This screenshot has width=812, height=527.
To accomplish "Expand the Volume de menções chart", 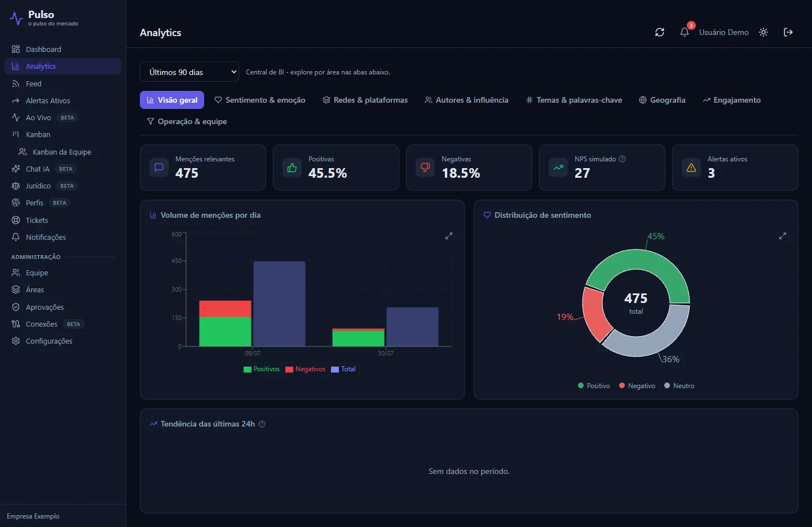I will (449, 236).
